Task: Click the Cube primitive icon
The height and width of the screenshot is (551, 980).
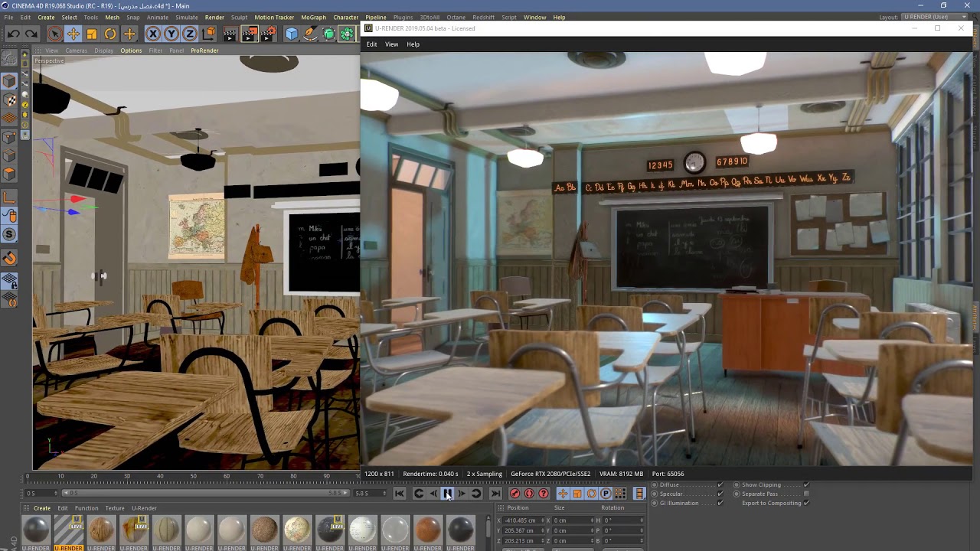Action: pos(292,34)
